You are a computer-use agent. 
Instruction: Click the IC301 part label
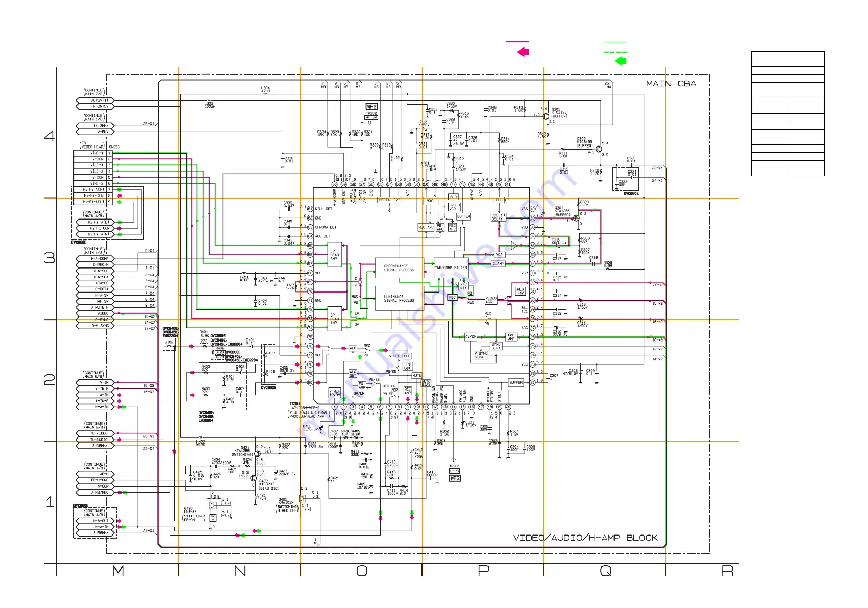(x=294, y=404)
